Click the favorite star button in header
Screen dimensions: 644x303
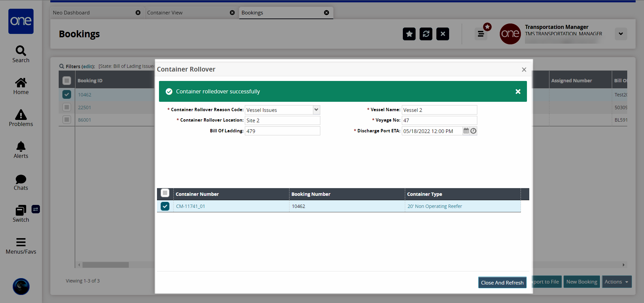(409, 34)
